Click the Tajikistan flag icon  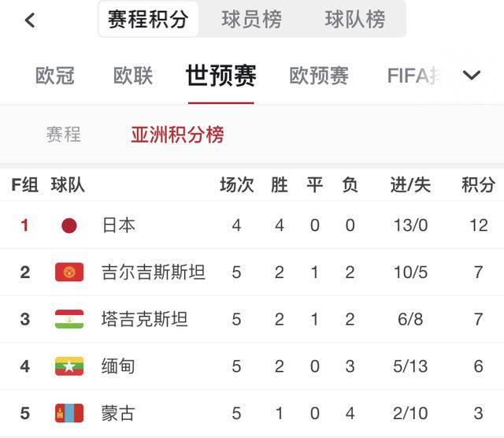coord(69,319)
